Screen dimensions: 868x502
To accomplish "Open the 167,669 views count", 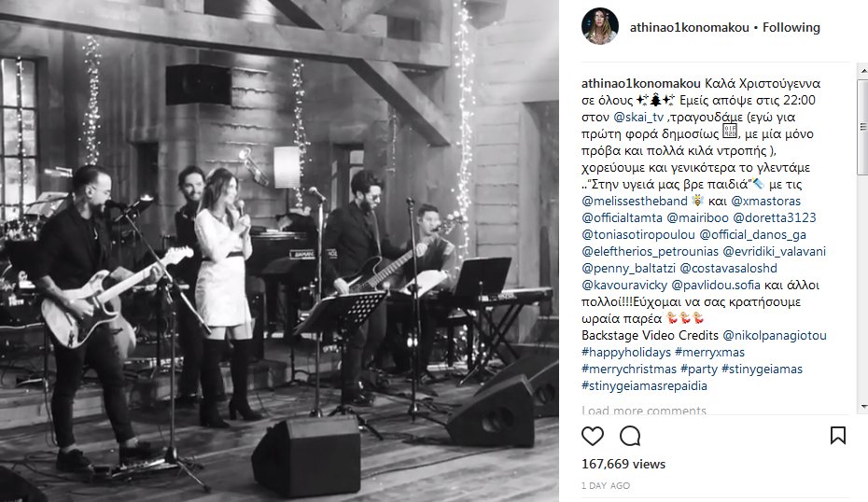I will click(x=623, y=464).
